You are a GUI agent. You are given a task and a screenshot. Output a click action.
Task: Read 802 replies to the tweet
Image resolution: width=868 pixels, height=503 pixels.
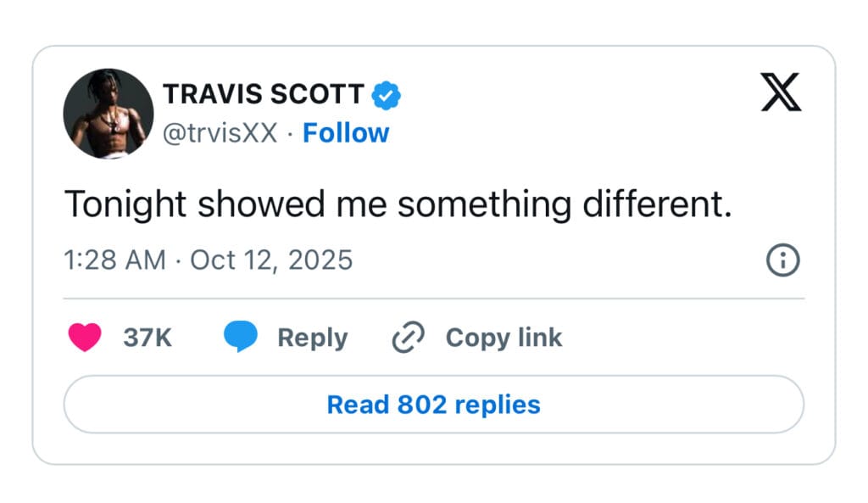433,404
